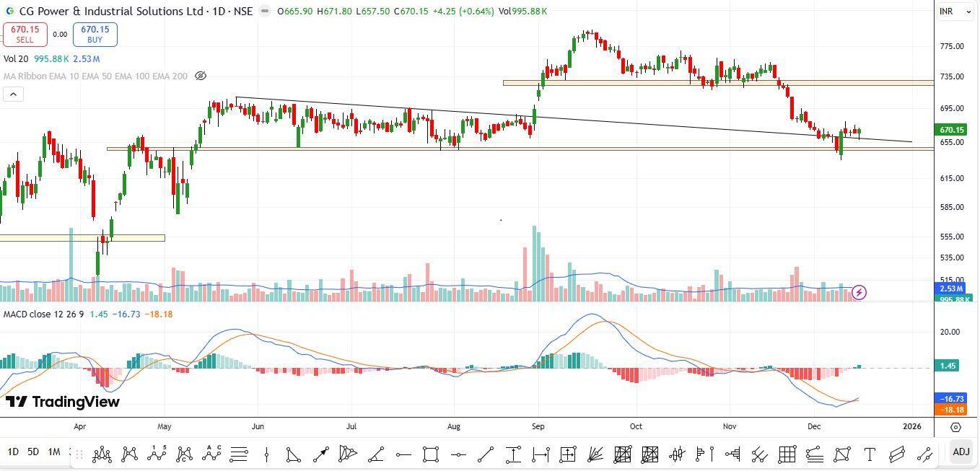Pick the Fib retracement horizontal lines tool
Image resolution: width=980 pixels, height=471 pixels.
(x=239, y=454)
